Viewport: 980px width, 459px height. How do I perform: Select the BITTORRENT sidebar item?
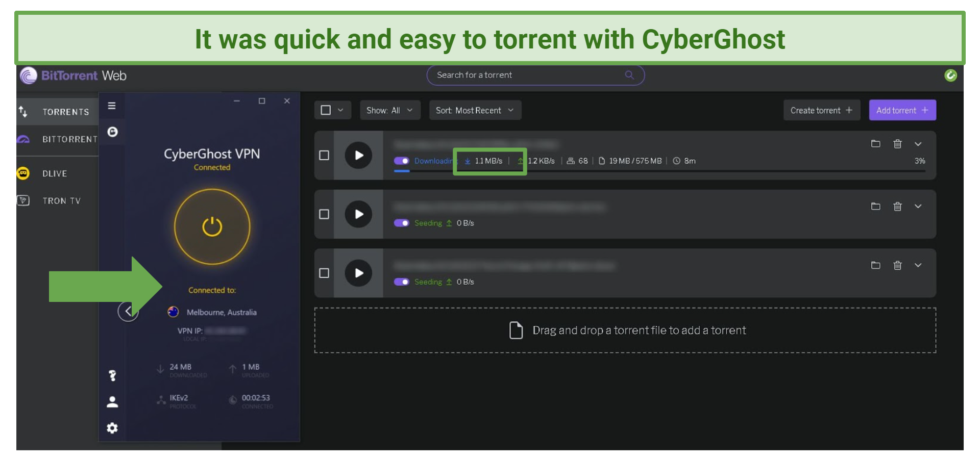[70, 139]
